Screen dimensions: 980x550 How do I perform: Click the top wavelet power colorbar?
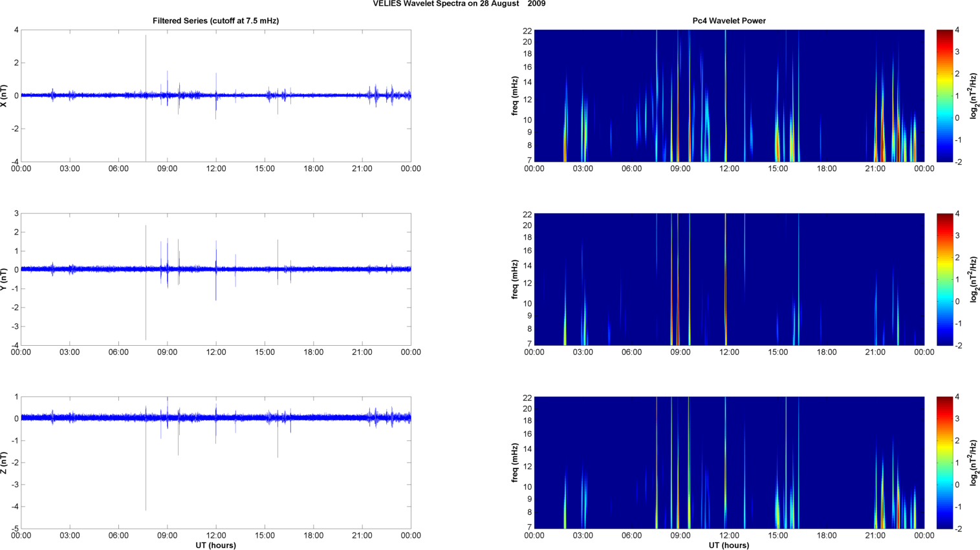tap(944, 96)
